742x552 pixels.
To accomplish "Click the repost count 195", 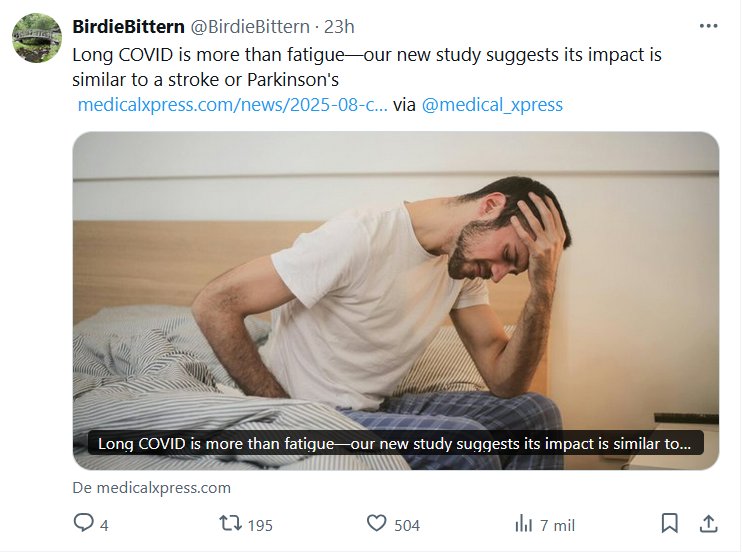I will click(260, 525).
